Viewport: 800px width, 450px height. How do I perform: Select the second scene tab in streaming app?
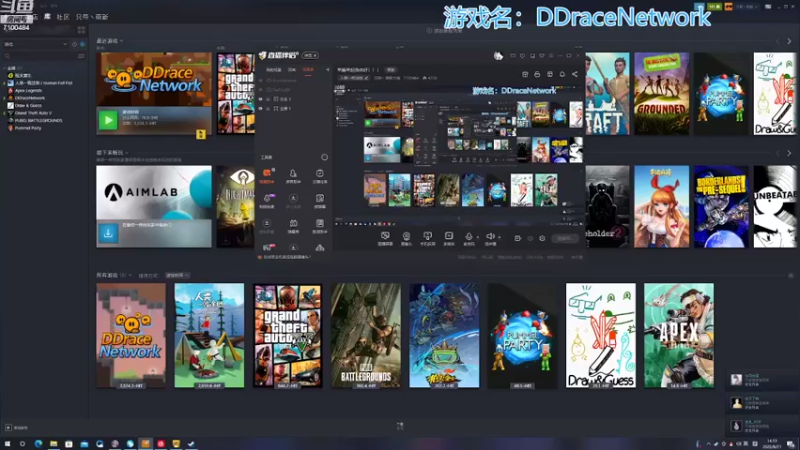(x=292, y=69)
